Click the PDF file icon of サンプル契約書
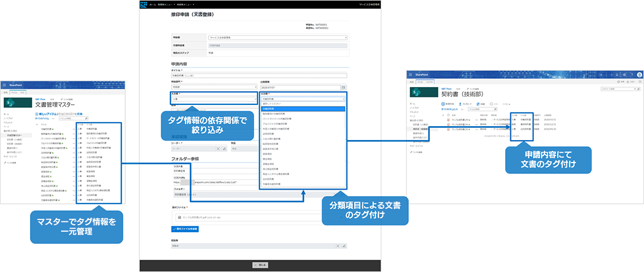This screenshot has width=644, height=272. point(180,217)
